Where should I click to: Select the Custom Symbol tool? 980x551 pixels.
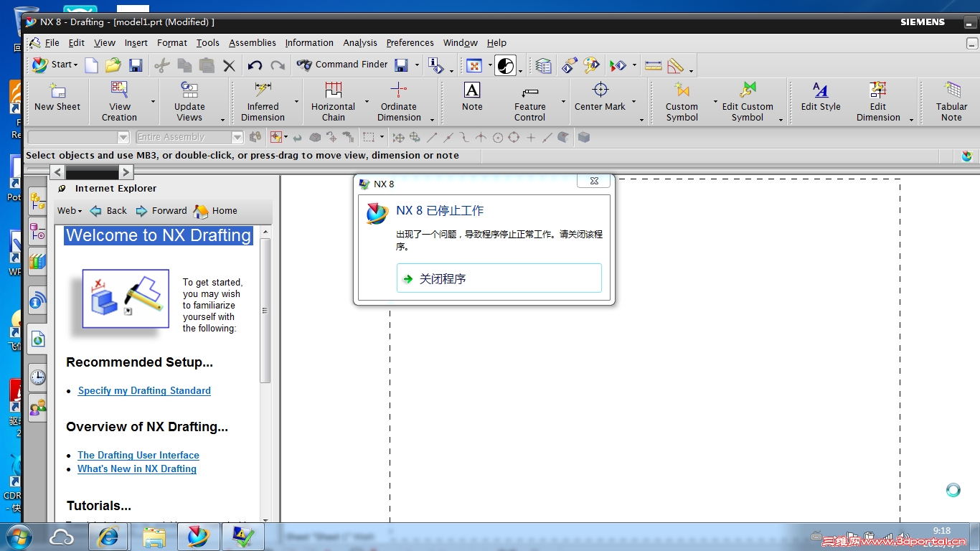[x=682, y=101]
